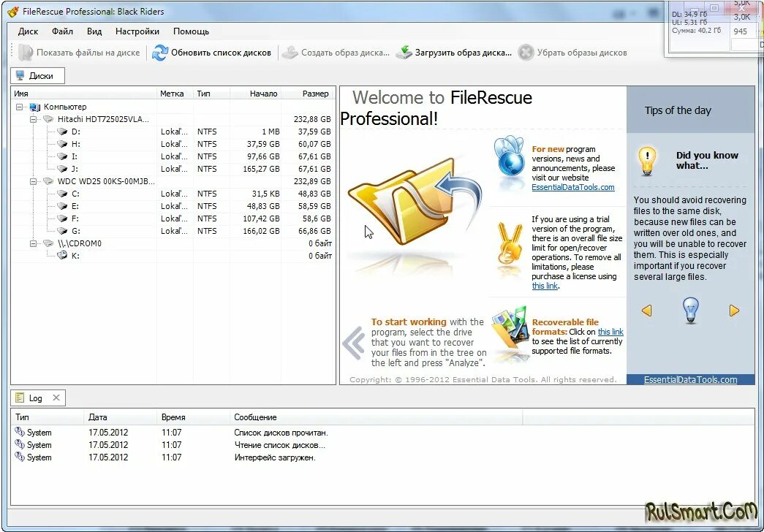
Task: Sort by Имя column header
Action: click(84, 94)
